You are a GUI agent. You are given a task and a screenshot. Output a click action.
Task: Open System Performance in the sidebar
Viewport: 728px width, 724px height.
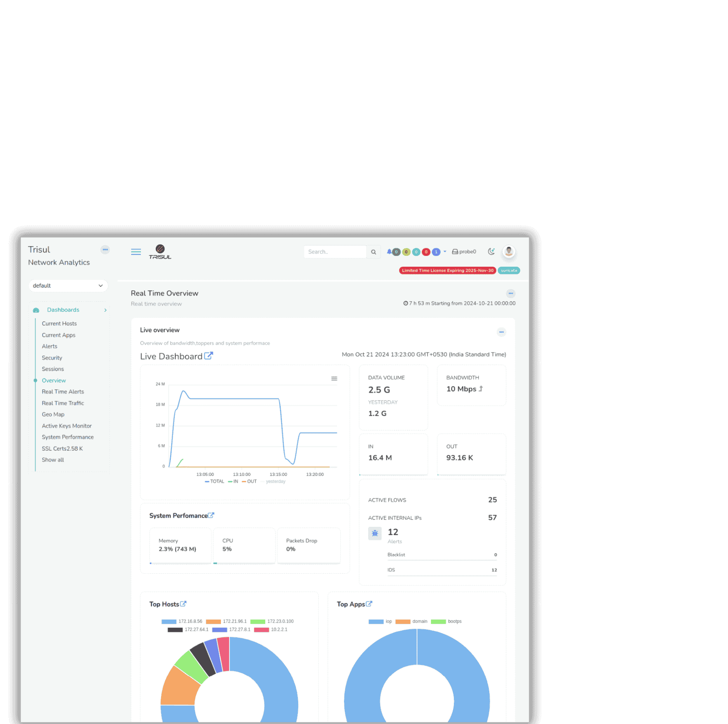point(68,437)
